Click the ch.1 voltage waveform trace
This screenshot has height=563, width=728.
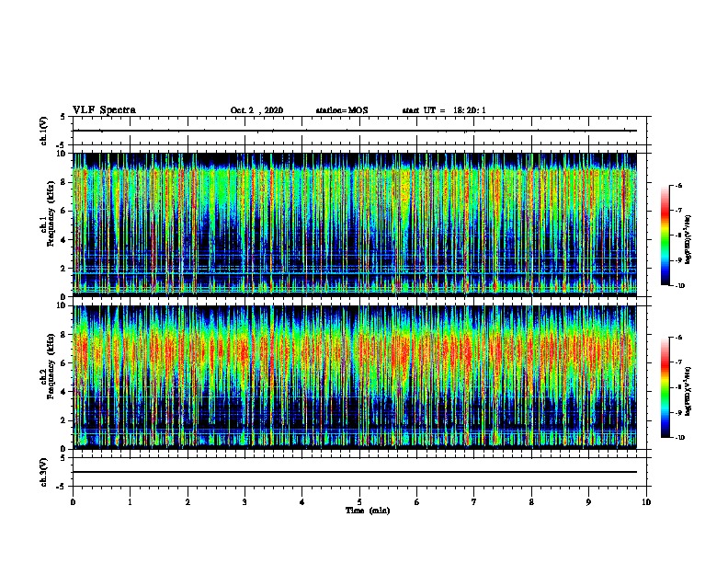coord(355,131)
